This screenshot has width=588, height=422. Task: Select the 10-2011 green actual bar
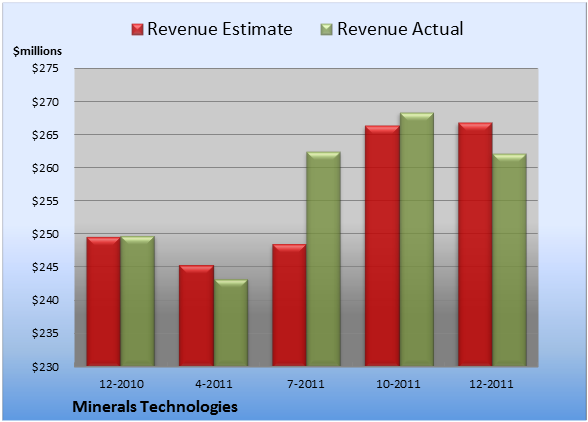417,239
